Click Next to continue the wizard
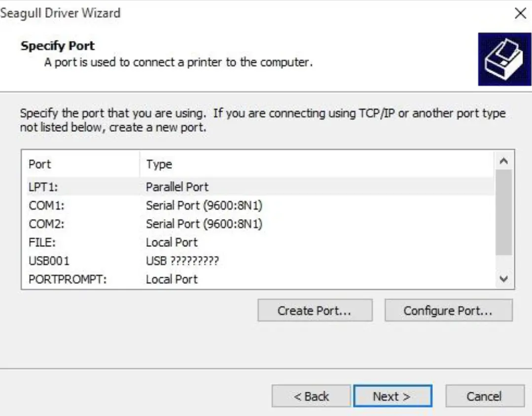 tap(392, 396)
